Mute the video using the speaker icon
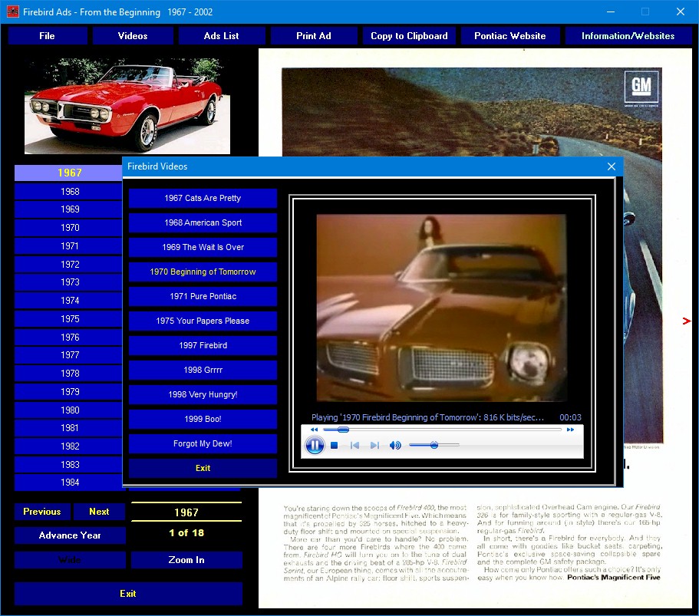Viewport: 699px width, 616px height. (395, 445)
